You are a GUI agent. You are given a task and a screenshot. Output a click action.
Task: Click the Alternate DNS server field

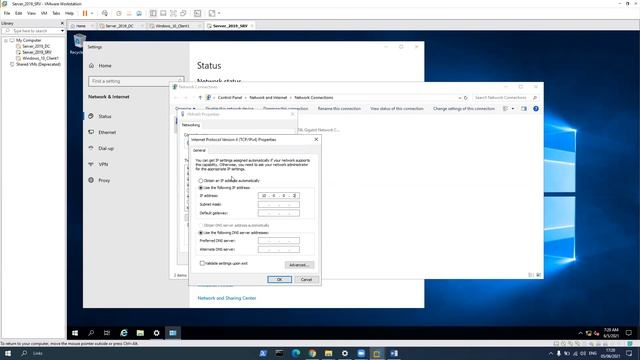279,249
